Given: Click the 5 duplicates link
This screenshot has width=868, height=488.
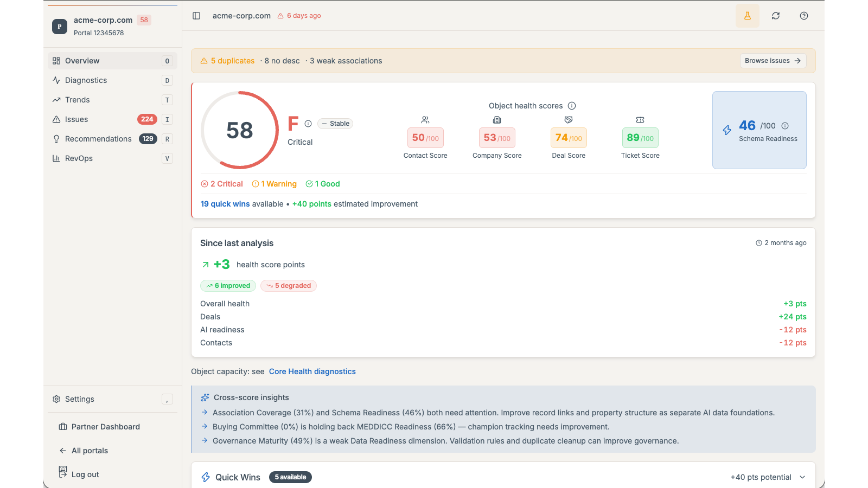Looking at the screenshot, I should 233,61.
